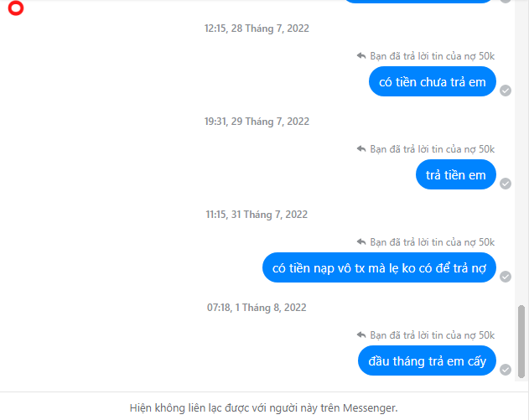Click reply arrow icon above 'trả tiền em'
The height and width of the screenshot is (420, 529).
pos(361,148)
